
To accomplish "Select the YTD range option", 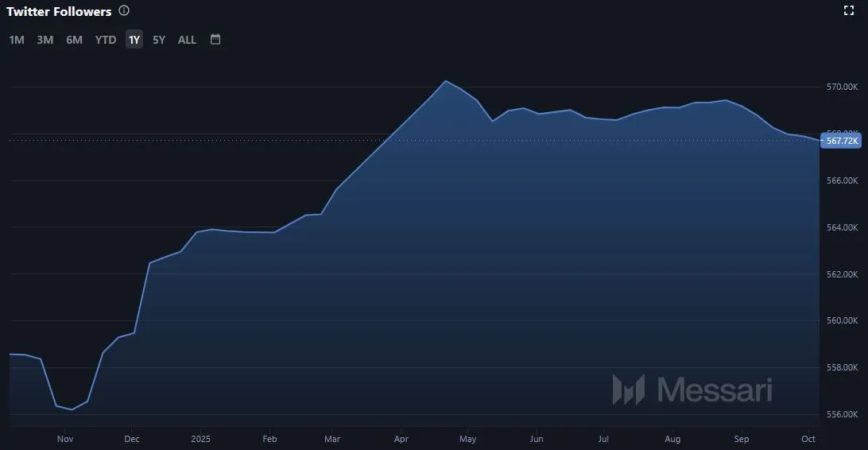I will click(106, 40).
